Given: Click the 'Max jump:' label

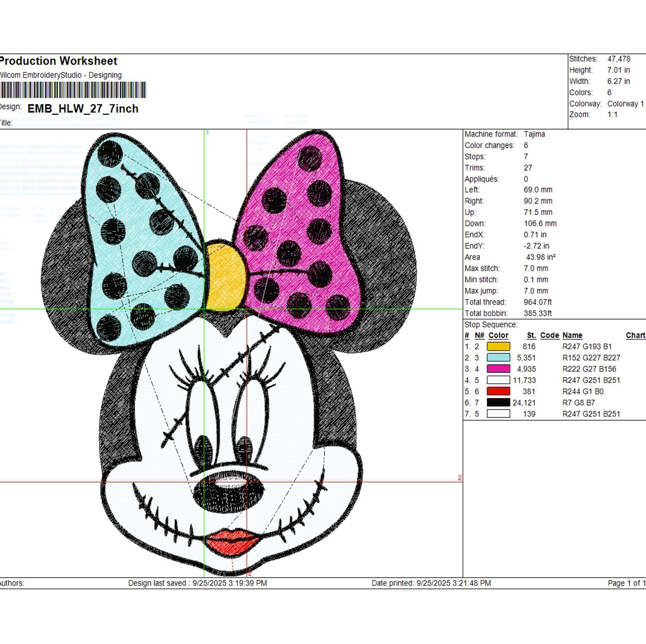Looking at the screenshot, I should tap(481, 291).
